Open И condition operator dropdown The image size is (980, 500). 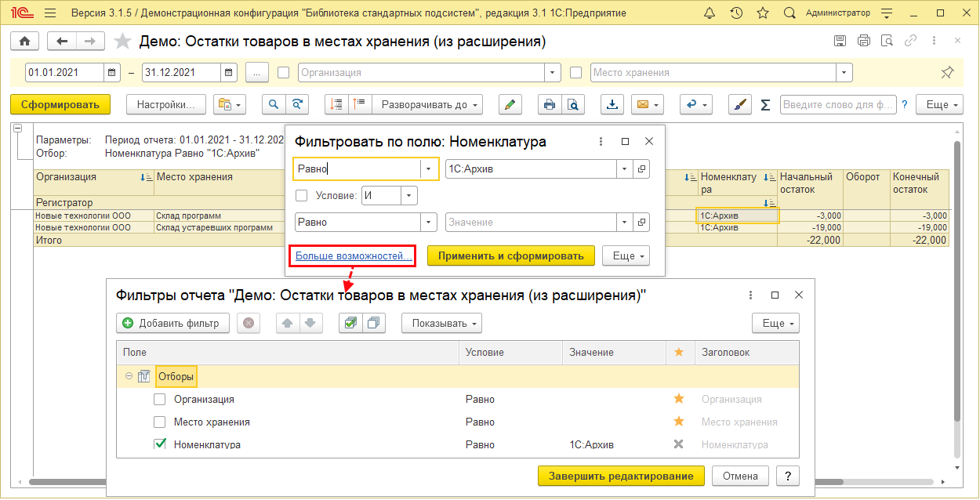(409, 195)
